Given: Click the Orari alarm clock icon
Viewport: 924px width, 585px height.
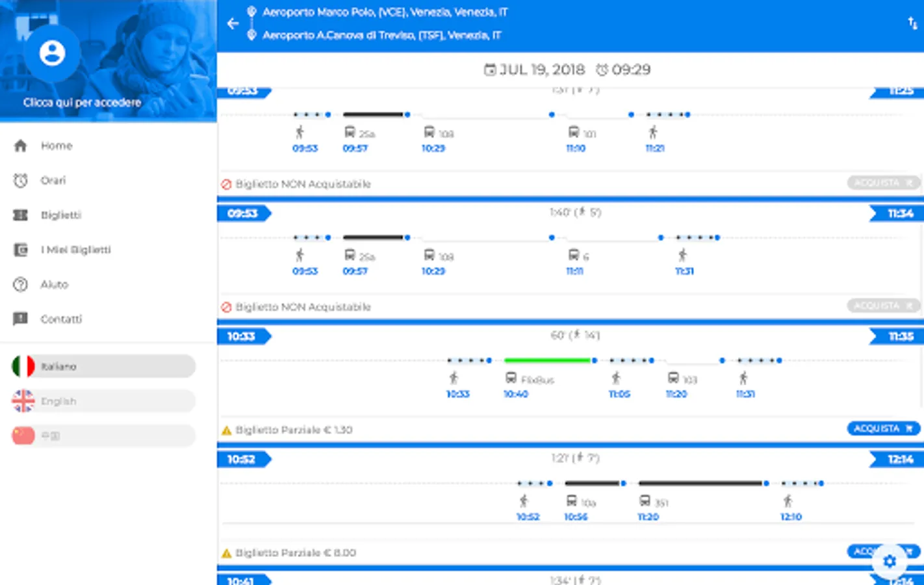Looking at the screenshot, I should pos(21,181).
